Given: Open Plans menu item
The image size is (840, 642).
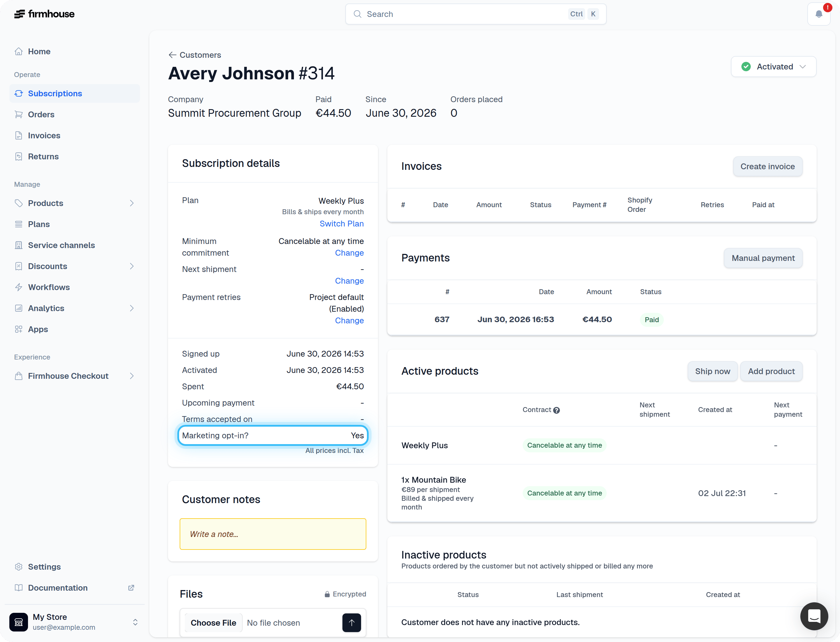Looking at the screenshot, I should point(74,224).
